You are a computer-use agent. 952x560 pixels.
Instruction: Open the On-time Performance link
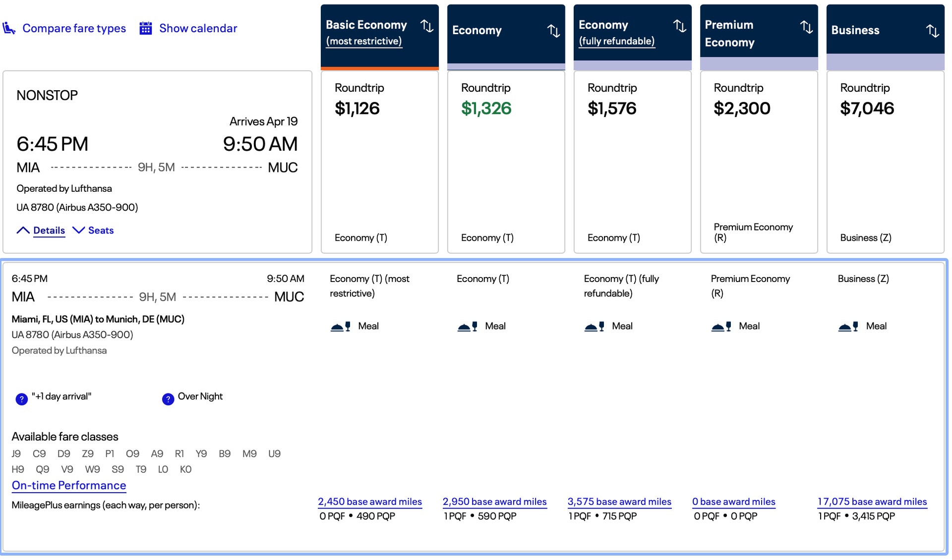pyautogui.click(x=68, y=486)
